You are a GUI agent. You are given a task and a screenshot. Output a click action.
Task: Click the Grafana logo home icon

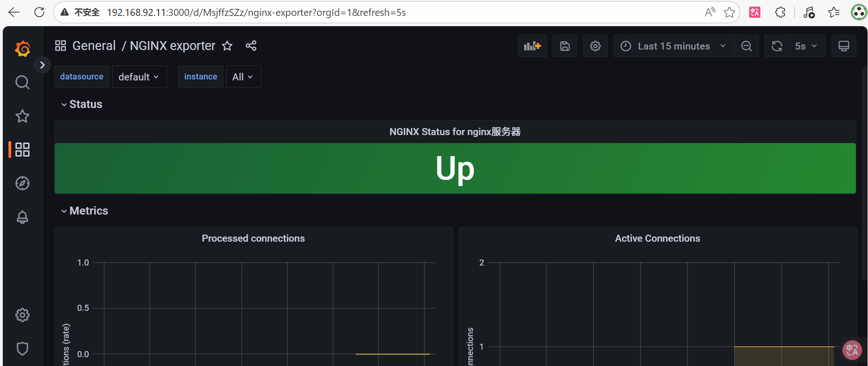[22, 49]
